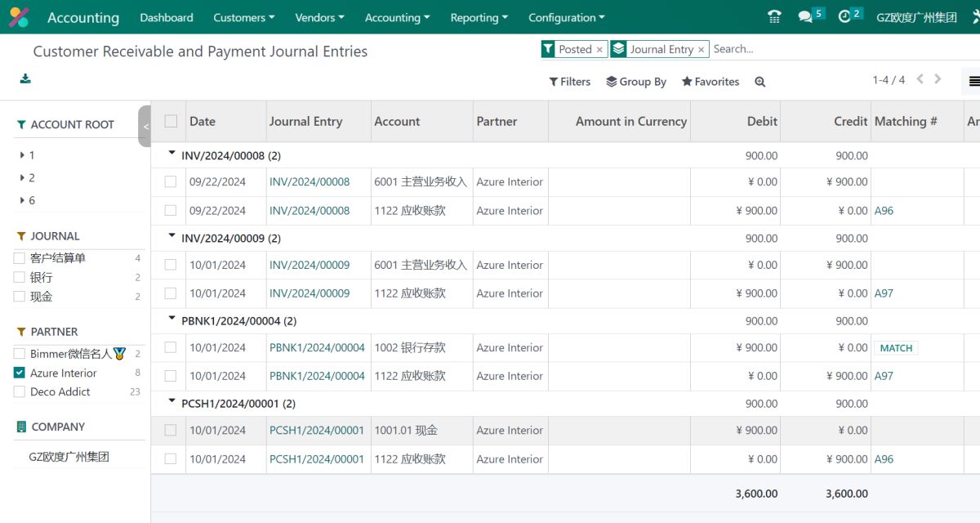Switch to list view icon

tap(973, 81)
